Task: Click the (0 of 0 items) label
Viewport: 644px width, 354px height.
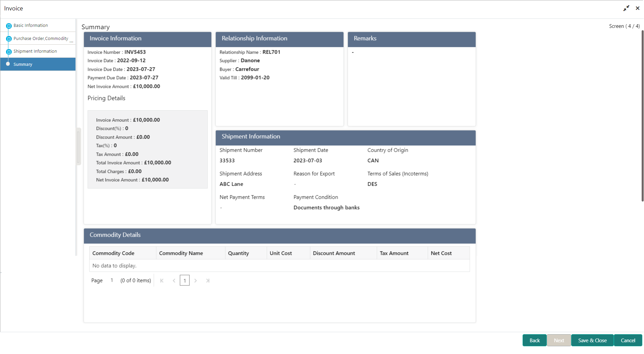Action: (x=136, y=280)
